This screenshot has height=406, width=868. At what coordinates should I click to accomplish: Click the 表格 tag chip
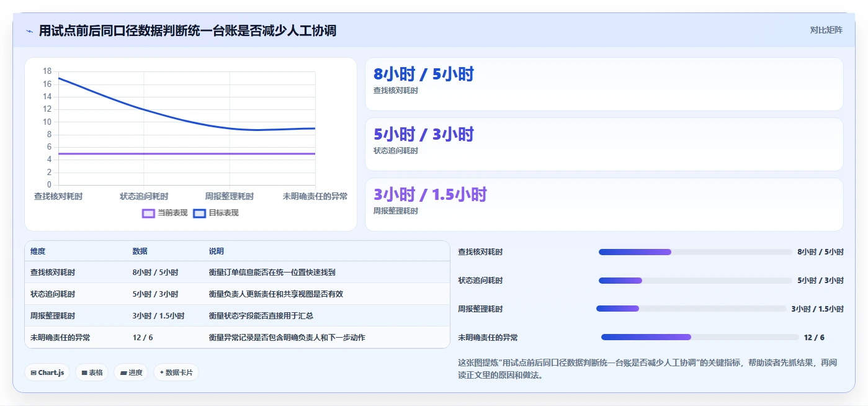coord(92,372)
